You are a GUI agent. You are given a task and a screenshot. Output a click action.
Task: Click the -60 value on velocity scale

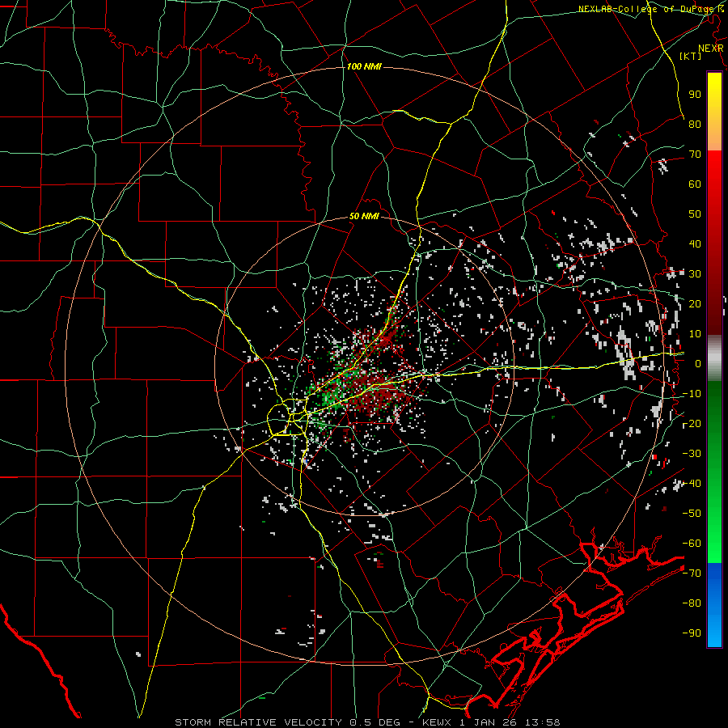tap(692, 544)
